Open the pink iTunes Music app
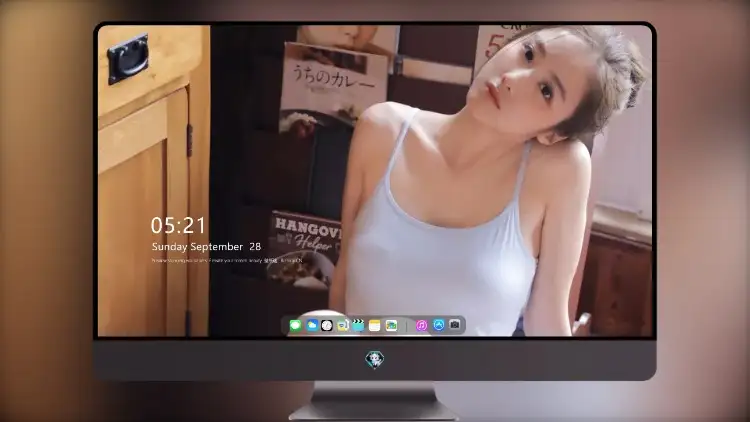Viewport: 750px width, 422px height. pos(421,326)
